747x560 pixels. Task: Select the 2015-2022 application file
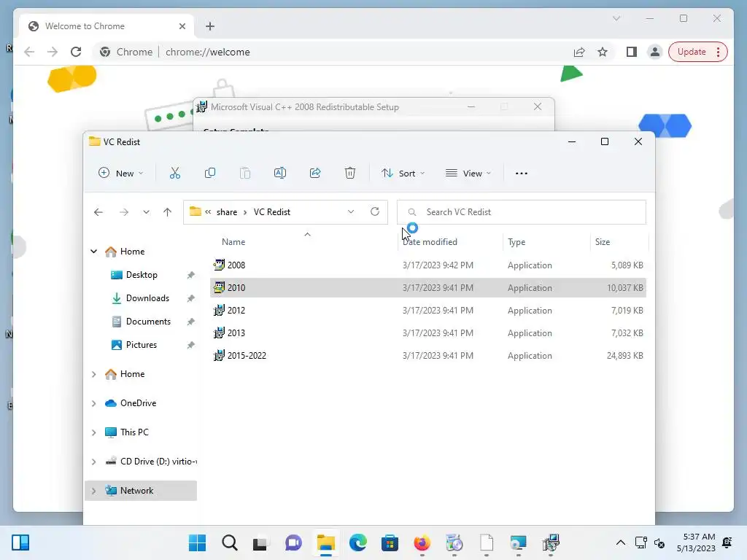click(427, 356)
